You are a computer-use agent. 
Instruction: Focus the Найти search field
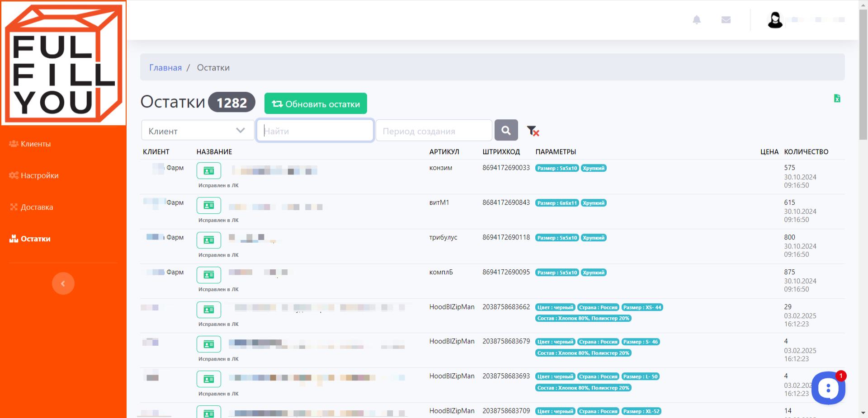pos(315,131)
